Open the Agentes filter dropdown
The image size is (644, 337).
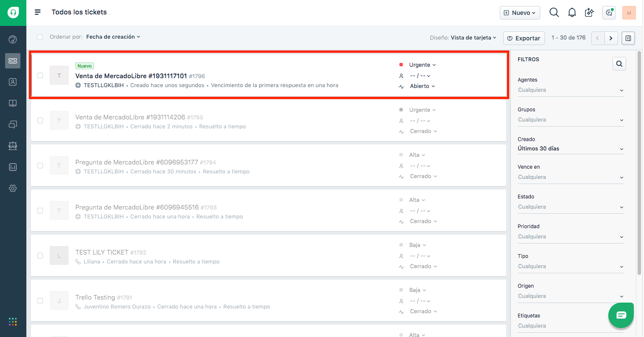point(570,90)
